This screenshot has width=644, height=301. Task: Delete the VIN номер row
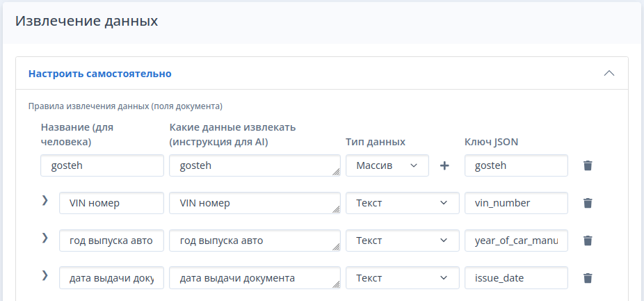[x=588, y=203]
